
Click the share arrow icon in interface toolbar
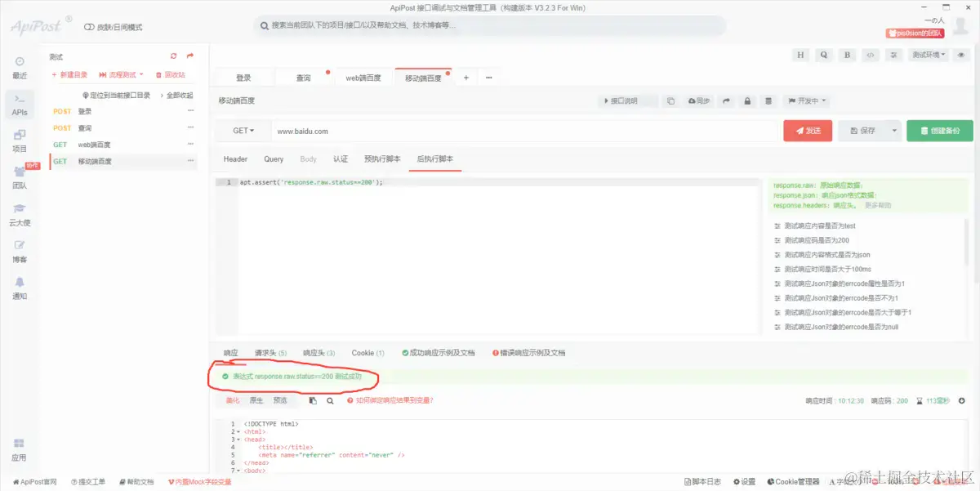pyautogui.click(x=727, y=101)
